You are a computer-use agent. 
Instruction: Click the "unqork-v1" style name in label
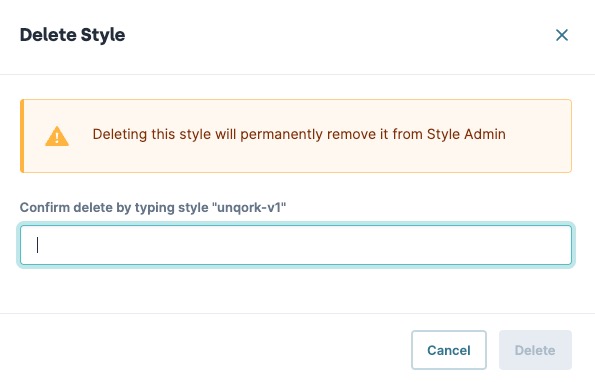[x=249, y=208]
